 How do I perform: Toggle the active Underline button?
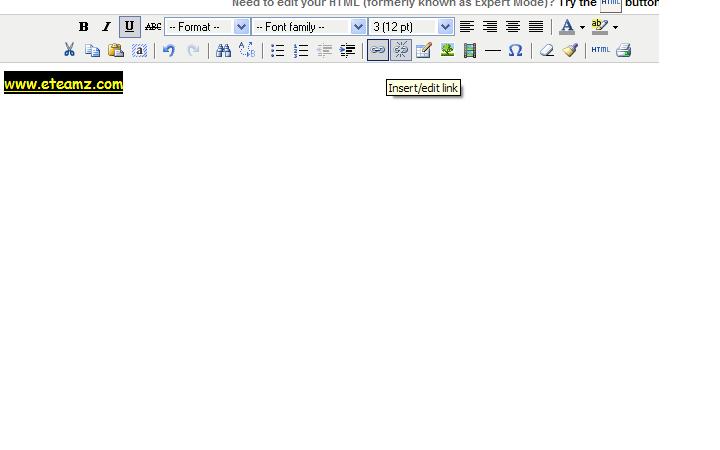pos(129,27)
